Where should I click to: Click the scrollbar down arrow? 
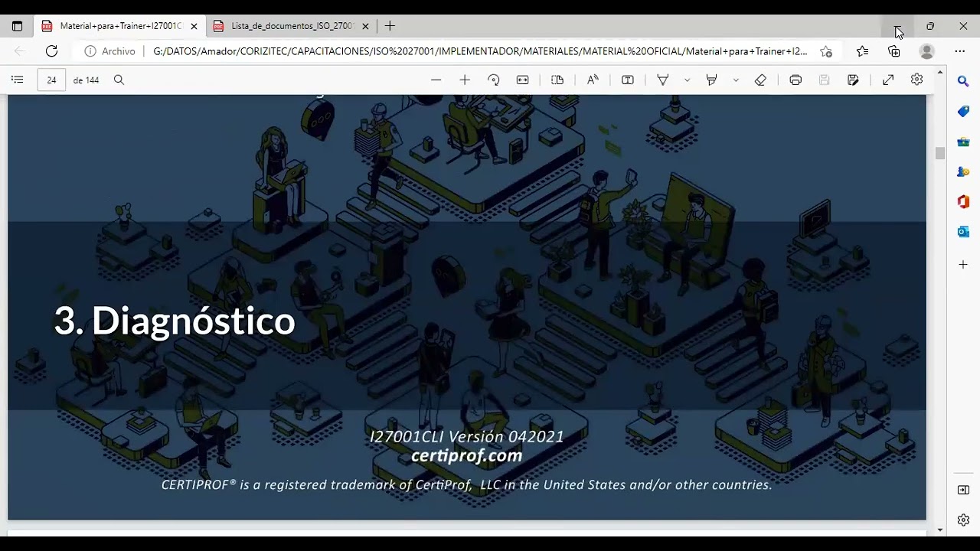point(939,530)
